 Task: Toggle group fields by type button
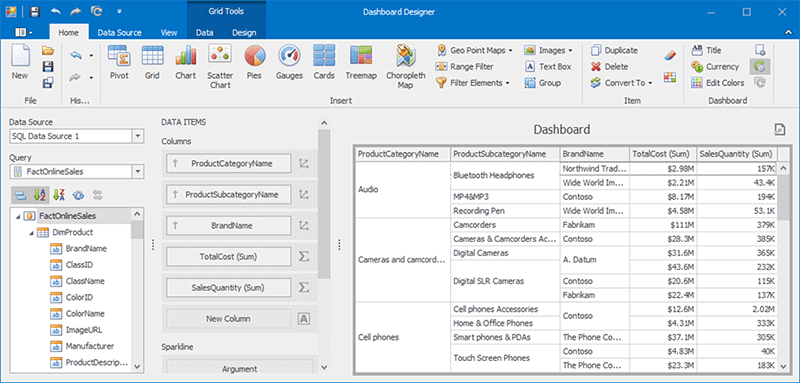click(20, 194)
